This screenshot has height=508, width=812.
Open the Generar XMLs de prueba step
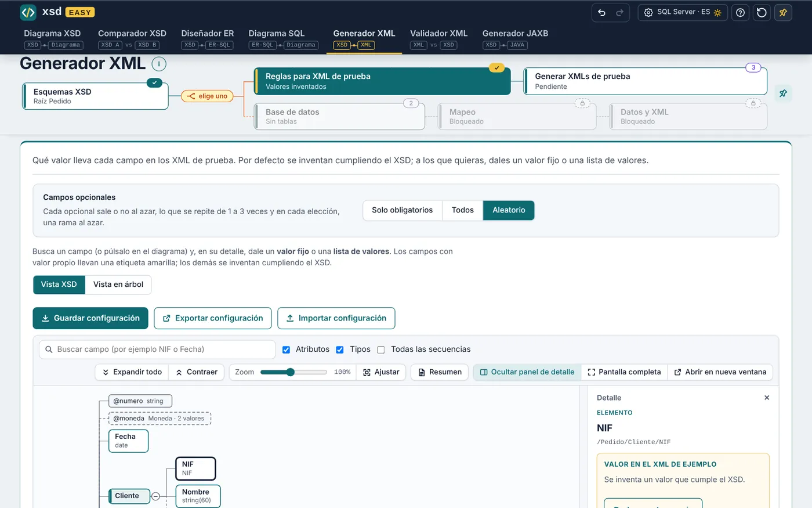coord(646,81)
